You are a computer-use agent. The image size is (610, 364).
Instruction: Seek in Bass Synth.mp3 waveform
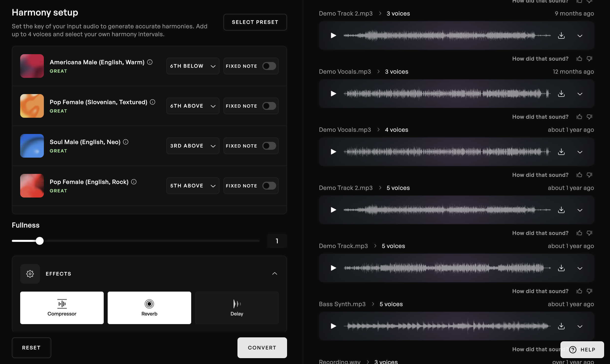tap(447, 326)
